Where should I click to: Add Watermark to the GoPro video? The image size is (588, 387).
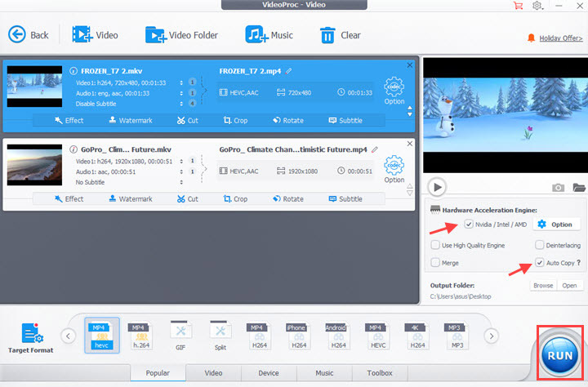[x=131, y=198]
